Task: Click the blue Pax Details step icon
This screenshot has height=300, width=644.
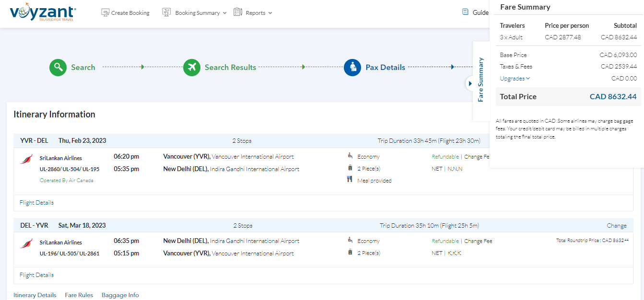Action: (352, 67)
